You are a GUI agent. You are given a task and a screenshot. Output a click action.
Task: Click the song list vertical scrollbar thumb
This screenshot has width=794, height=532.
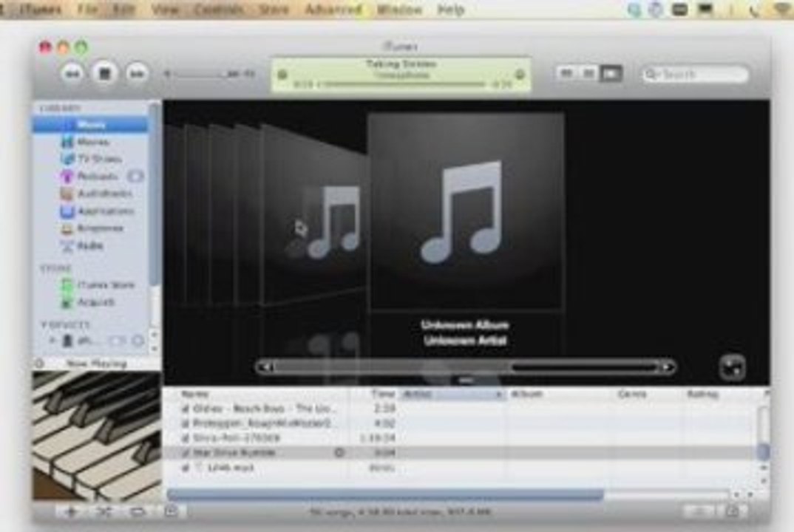pos(764,452)
